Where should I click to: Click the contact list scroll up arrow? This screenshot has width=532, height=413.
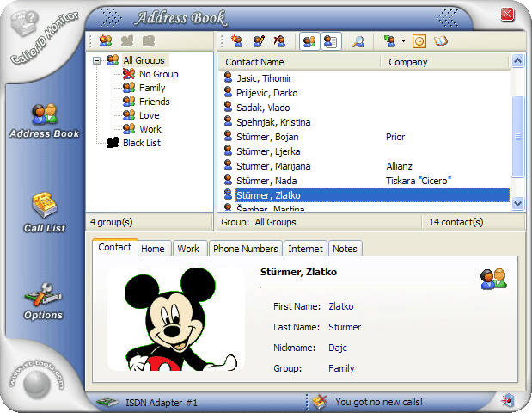(517, 61)
